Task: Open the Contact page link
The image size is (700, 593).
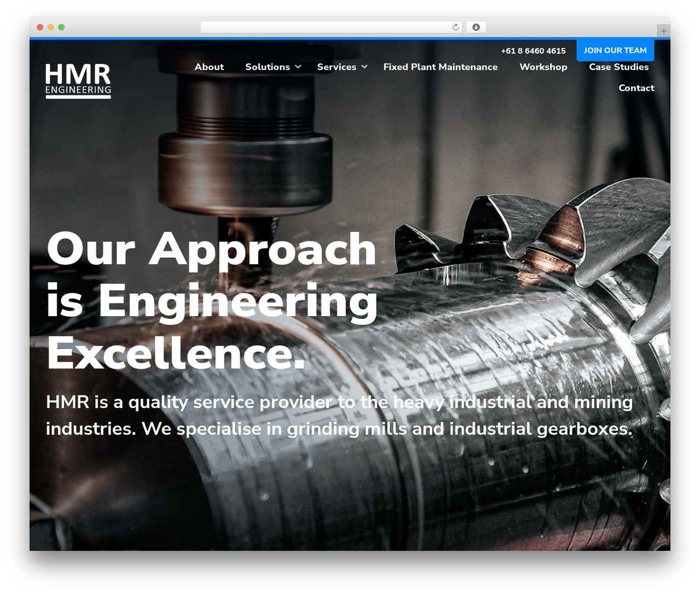Action: (636, 88)
